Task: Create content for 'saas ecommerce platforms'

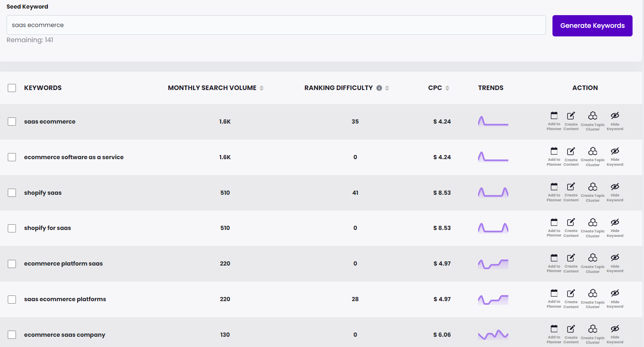Action: (x=571, y=299)
